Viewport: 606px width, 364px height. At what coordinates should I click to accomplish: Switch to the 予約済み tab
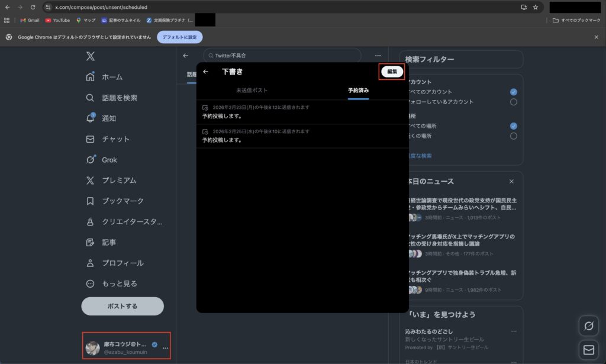click(359, 90)
